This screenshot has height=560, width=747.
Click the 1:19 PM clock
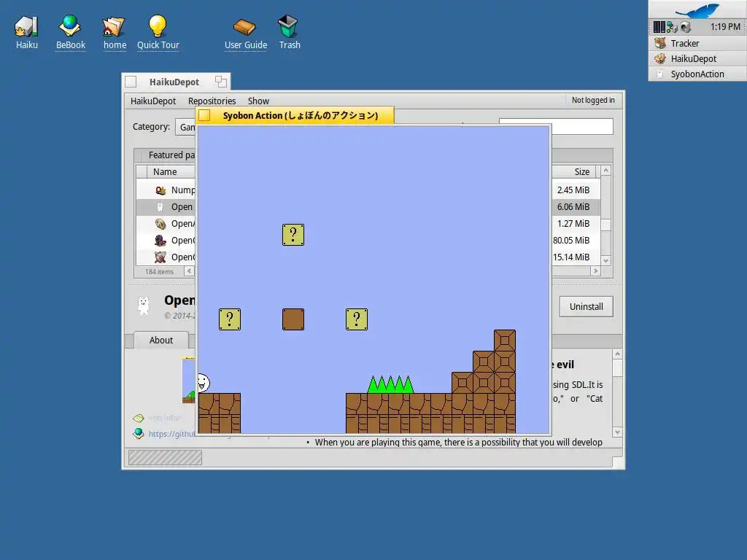tap(725, 27)
